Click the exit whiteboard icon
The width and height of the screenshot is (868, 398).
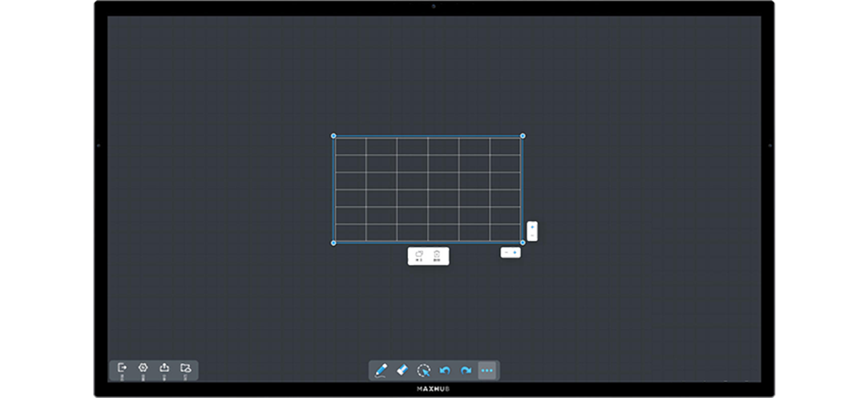pos(122,368)
